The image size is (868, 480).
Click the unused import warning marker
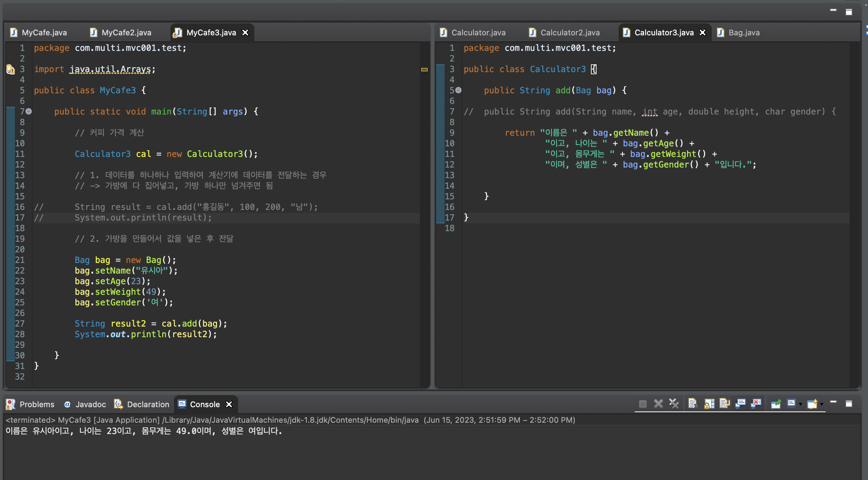[x=10, y=69]
